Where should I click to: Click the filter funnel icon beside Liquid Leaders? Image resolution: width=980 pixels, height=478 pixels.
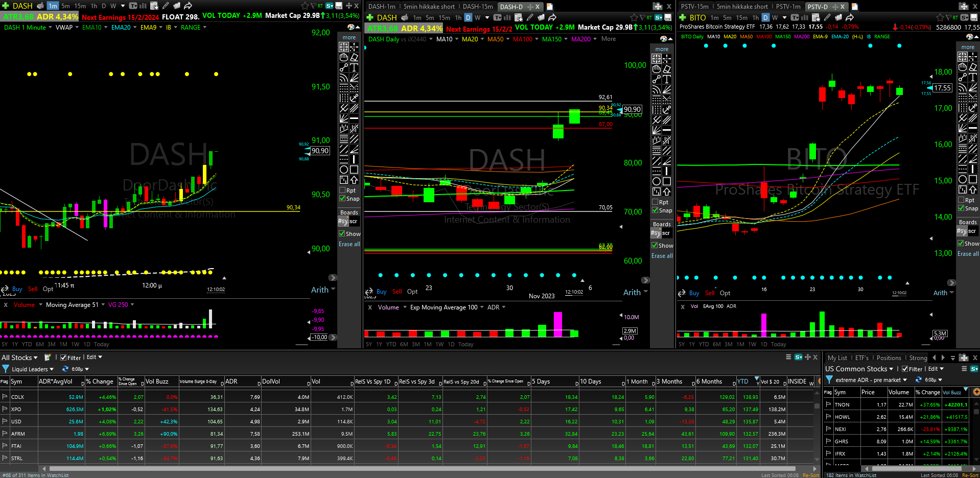point(6,369)
